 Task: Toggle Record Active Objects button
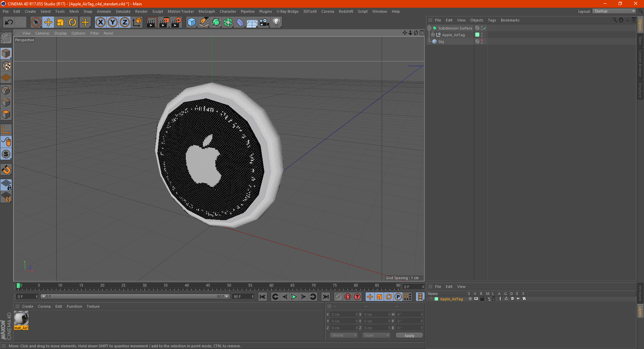point(338,297)
